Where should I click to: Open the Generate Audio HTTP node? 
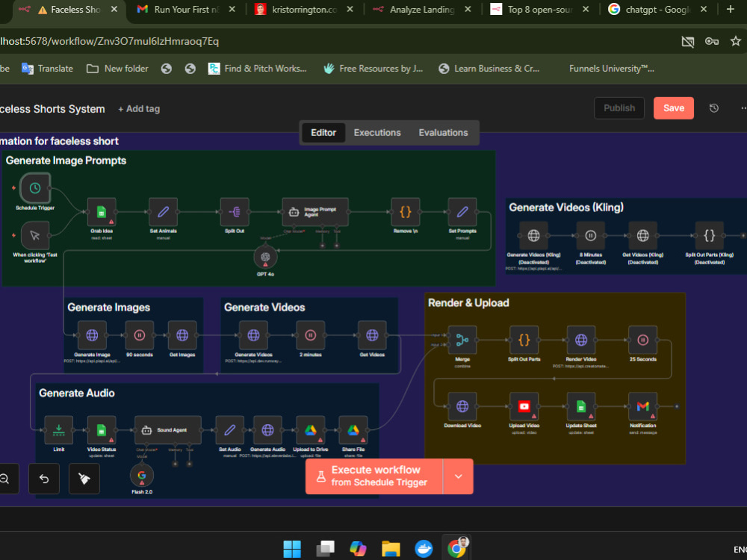coord(267,430)
